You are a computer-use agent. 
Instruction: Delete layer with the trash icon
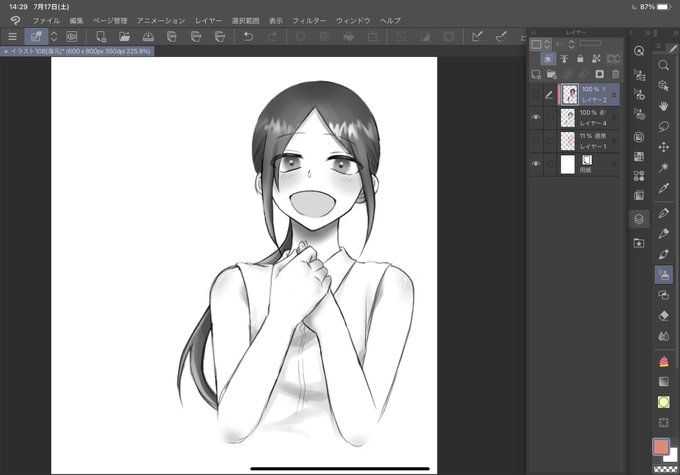click(615, 75)
